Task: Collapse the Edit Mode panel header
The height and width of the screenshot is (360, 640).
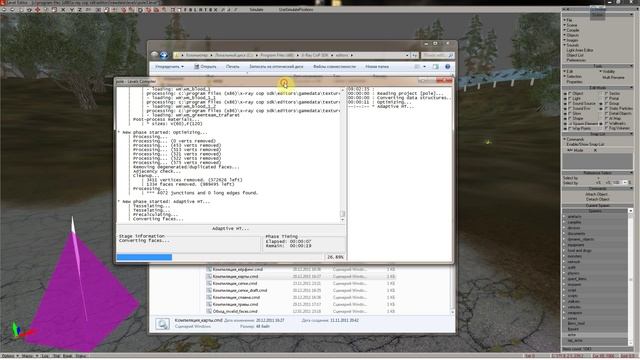Action: point(598,88)
